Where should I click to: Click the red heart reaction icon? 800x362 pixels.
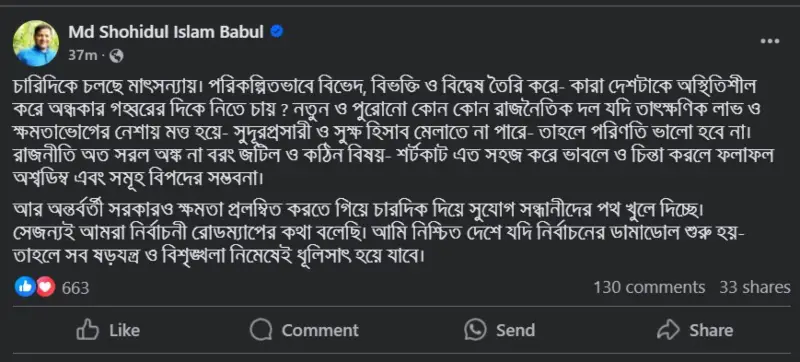[45, 287]
